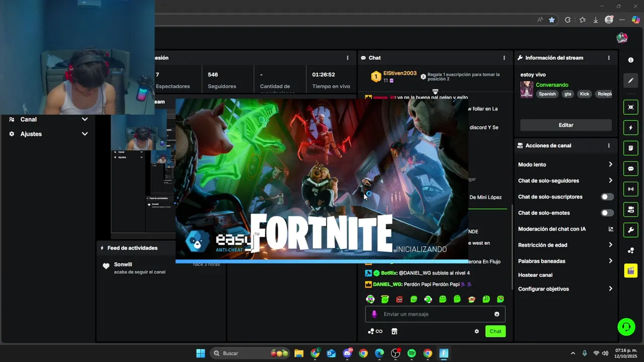
Task: Click the stream category thumbnail image
Action: coord(527,89)
